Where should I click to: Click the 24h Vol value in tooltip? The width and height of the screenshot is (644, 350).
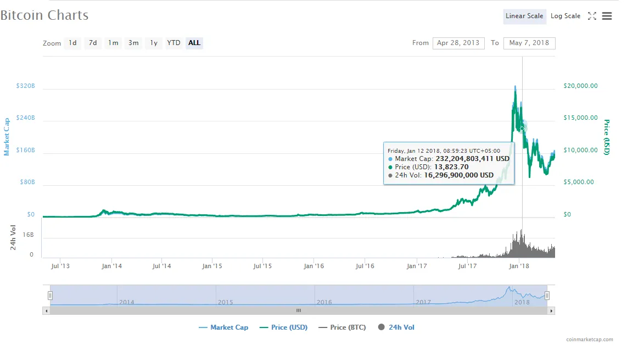click(459, 175)
